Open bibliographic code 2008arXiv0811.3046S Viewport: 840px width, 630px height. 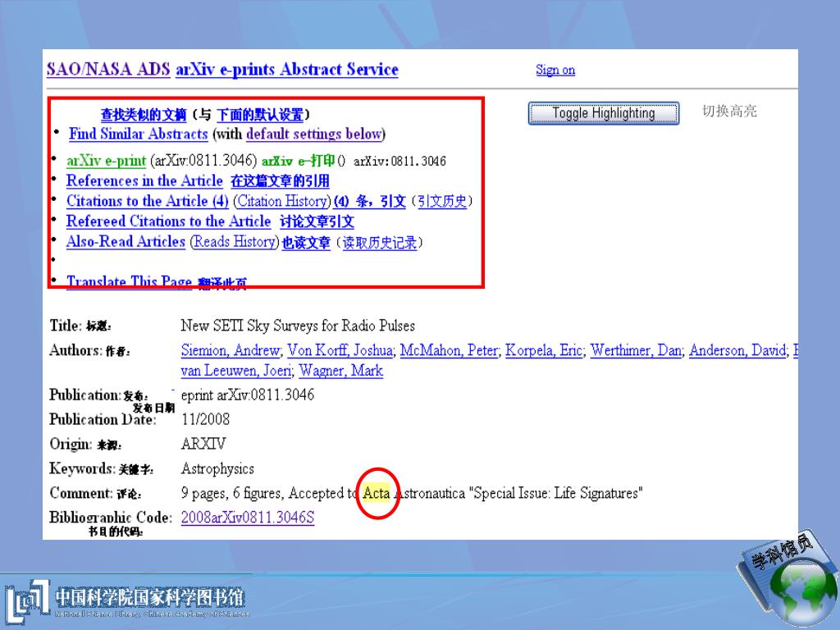point(248,518)
